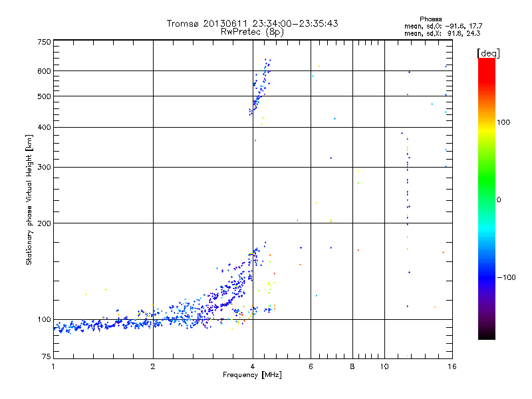Click the y-axis tick label '75'

47,356
